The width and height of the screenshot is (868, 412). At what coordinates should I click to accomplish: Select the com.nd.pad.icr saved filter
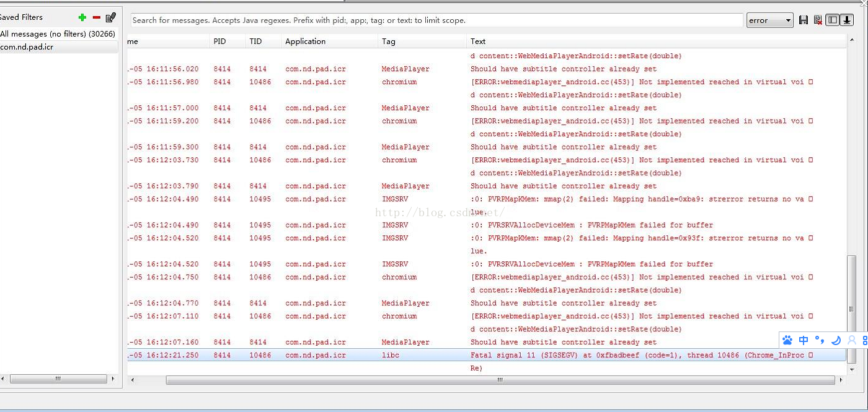point(58,46)
